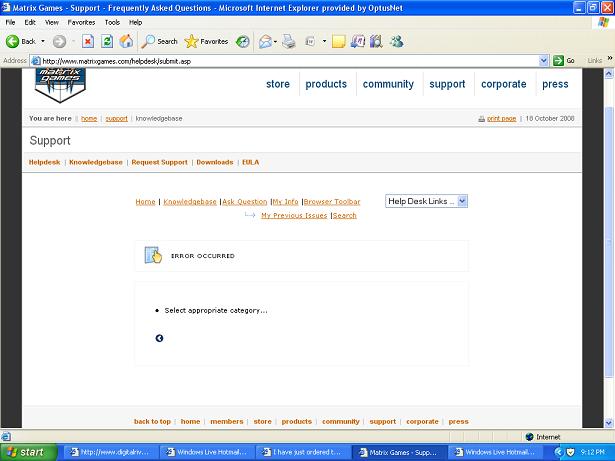Image resolution: width=615 pixels, height=461 pixels.
Task: Open the View menu
Action: tap(51, 22)
